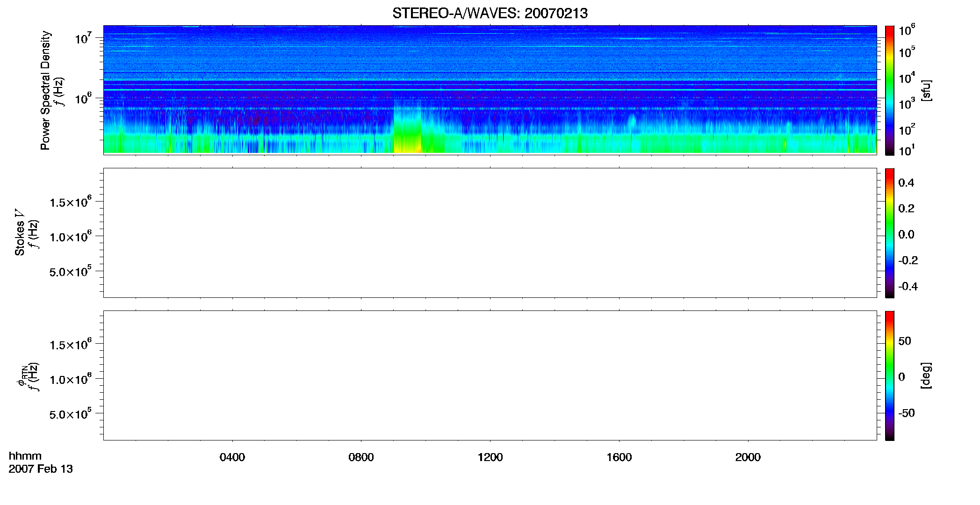
Task: Click the phi RTN axis label
Action: click(x=22, y=376)
